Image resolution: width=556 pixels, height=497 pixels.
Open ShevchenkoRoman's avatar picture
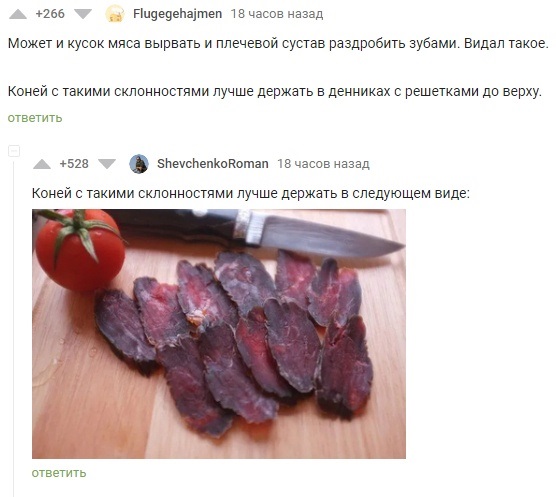click(139, 164)
